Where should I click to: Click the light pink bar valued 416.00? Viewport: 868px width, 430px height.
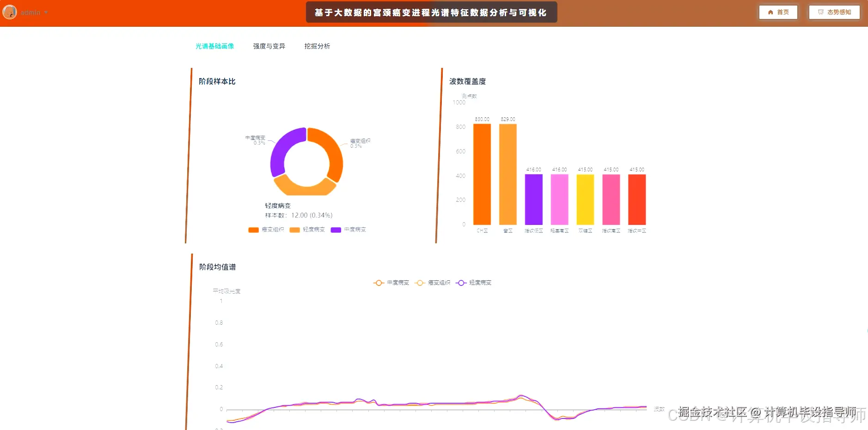tap(560, 200)
